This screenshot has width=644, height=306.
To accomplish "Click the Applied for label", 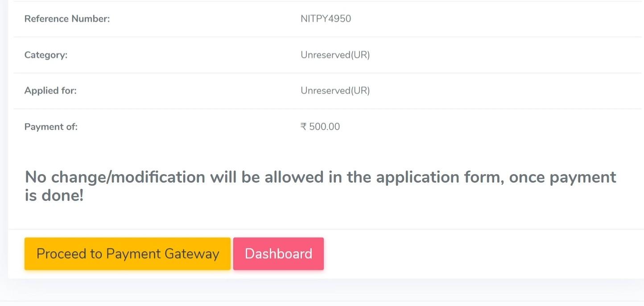I will point(50,90).
